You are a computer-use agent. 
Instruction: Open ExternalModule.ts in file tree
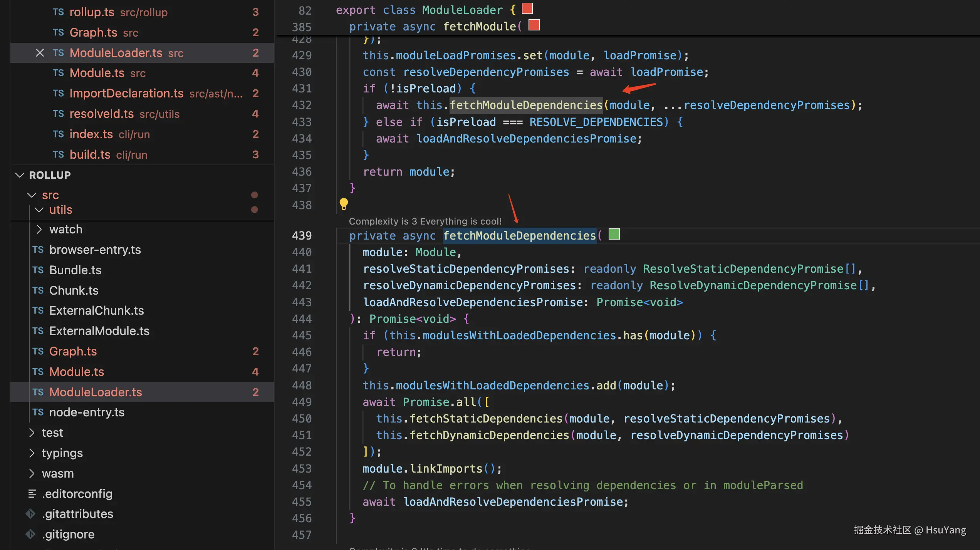99,331
